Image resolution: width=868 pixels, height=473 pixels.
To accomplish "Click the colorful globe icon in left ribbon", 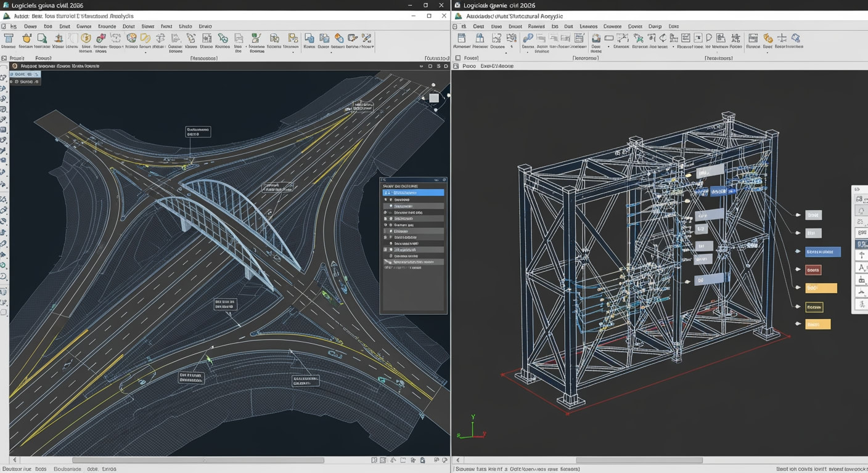I will tap(131, 38).
